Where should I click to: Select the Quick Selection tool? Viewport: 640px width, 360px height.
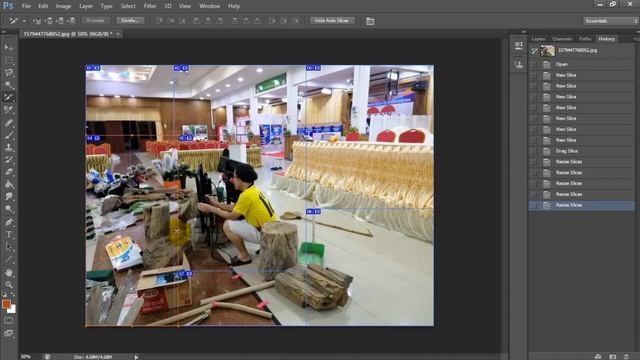coord(9,85)
